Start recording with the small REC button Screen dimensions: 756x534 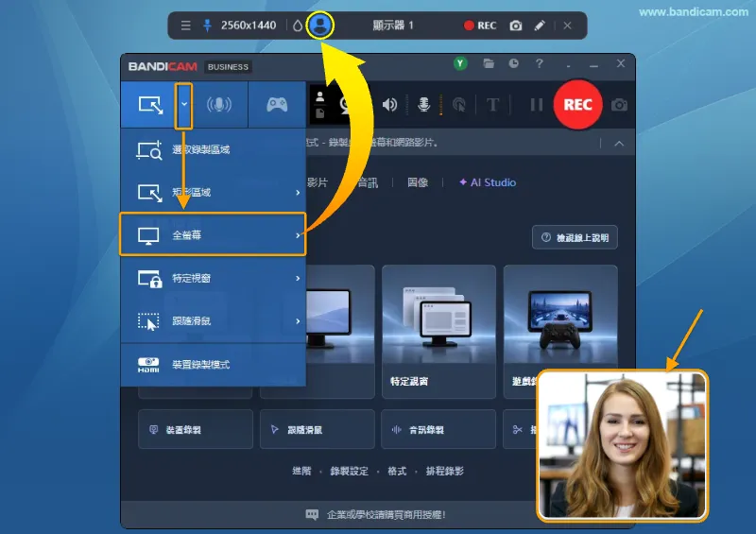point(480,26)
